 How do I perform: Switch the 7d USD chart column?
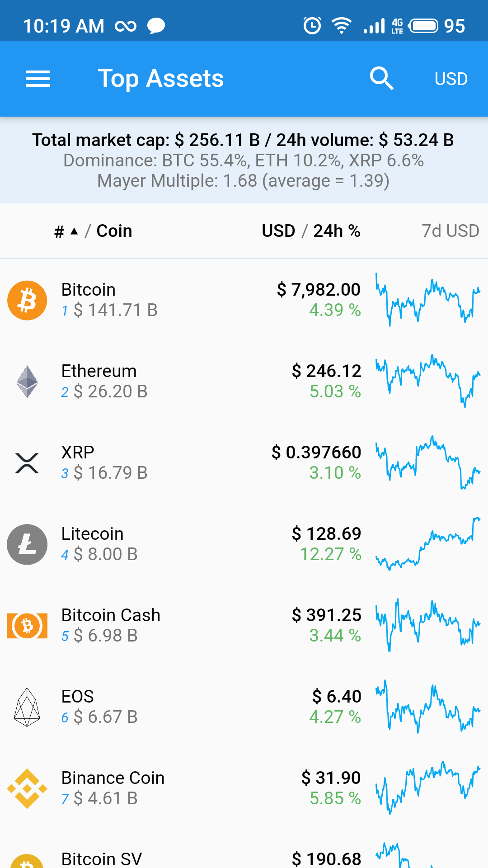pyautogui.click(x=450, y=231)
